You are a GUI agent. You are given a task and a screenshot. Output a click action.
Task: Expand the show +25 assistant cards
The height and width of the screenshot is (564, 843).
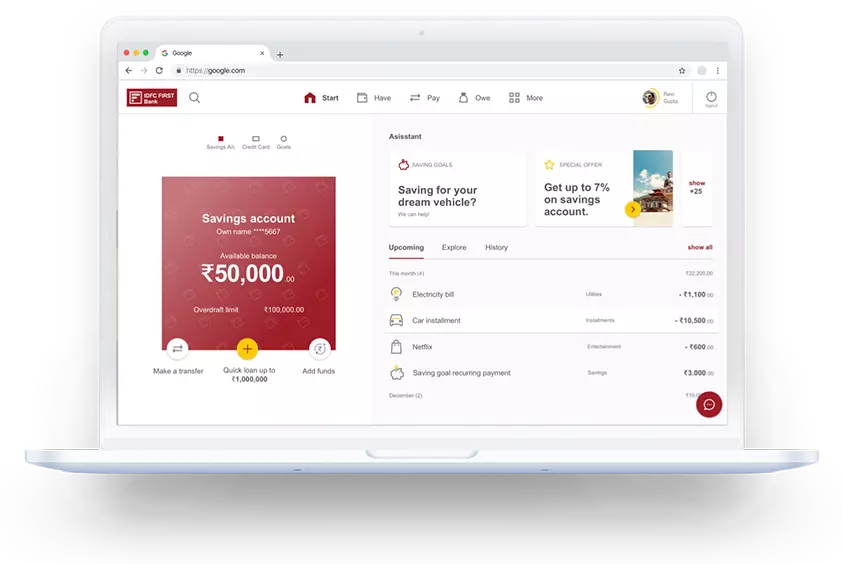point(697,187)
